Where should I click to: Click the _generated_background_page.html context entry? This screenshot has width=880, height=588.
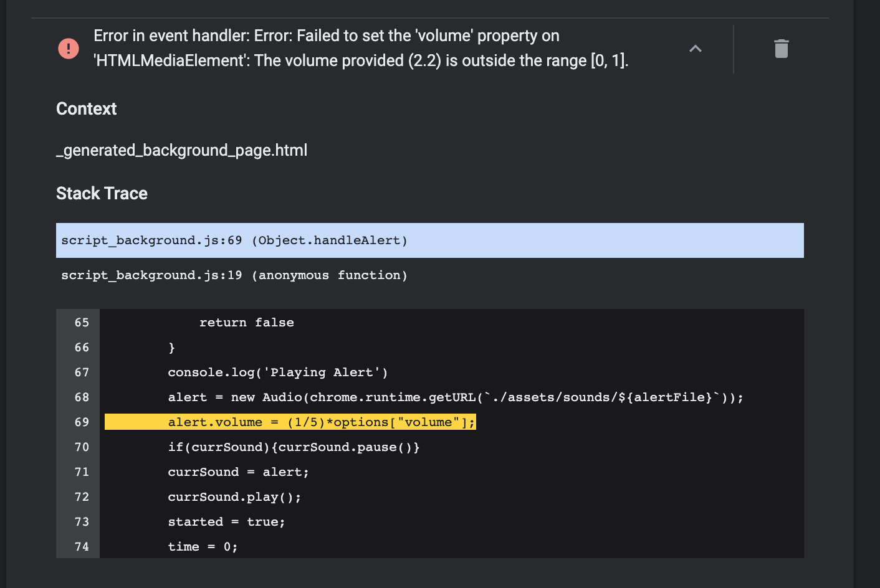click(181, 151)
